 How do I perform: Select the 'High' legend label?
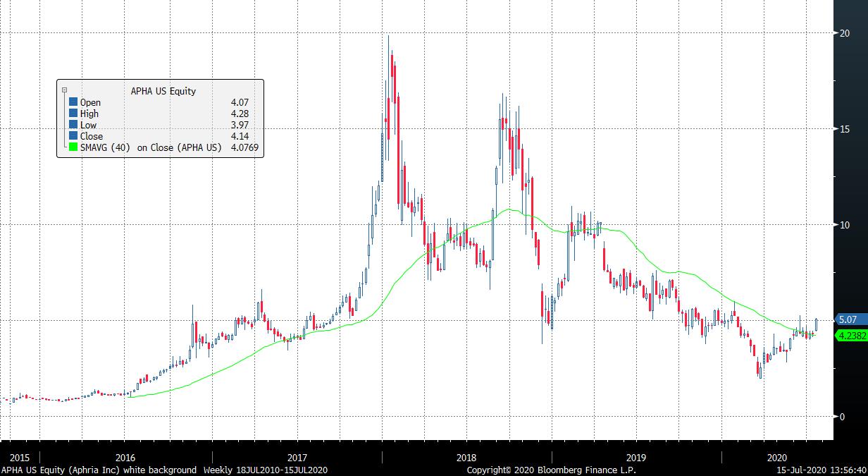click(89, 114)
